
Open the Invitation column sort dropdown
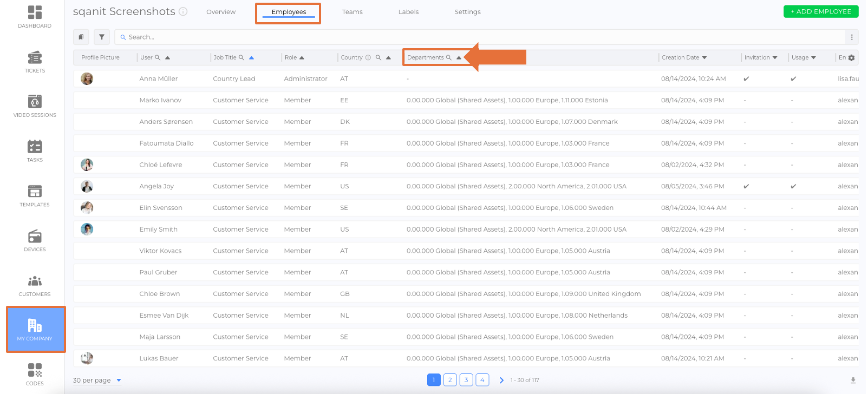coord(775,57)
